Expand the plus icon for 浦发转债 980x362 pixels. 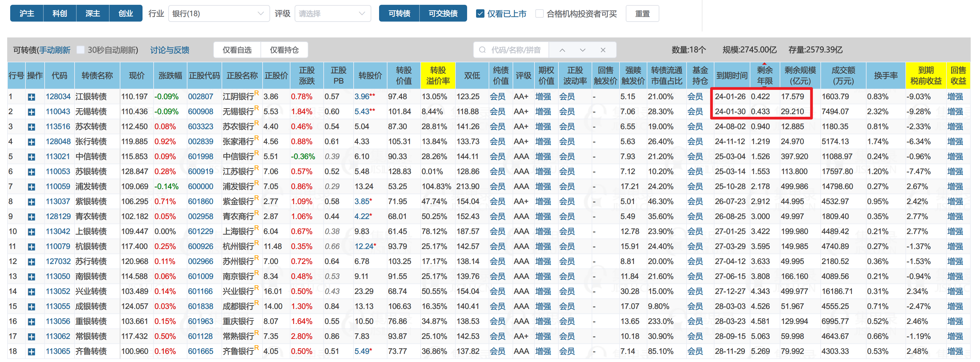(x=31, y=187)
